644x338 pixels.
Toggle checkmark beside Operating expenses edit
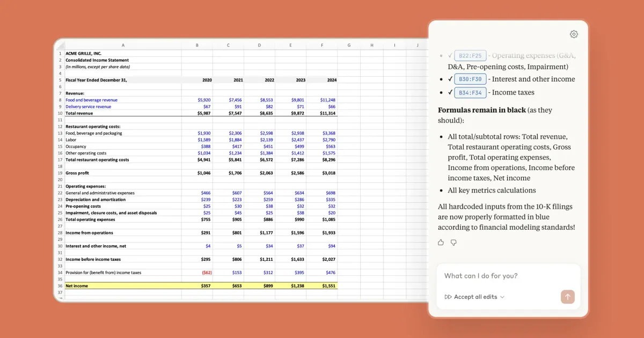point(450,55)
